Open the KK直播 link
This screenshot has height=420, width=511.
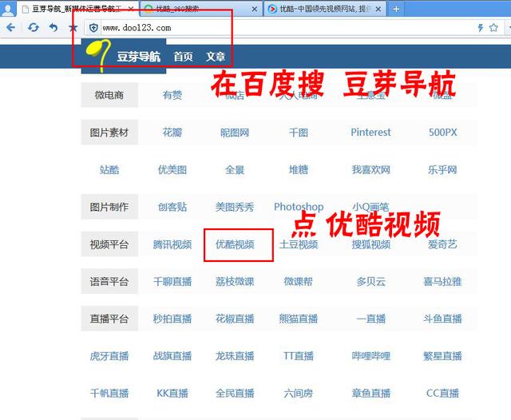point(172,394)
